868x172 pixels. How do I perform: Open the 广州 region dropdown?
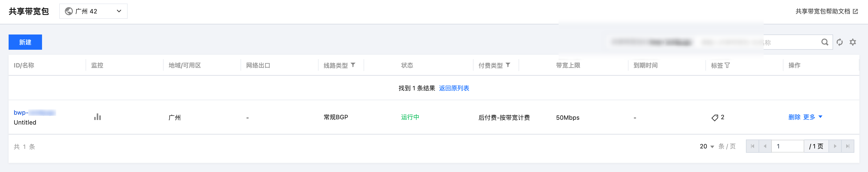point(93,11)
